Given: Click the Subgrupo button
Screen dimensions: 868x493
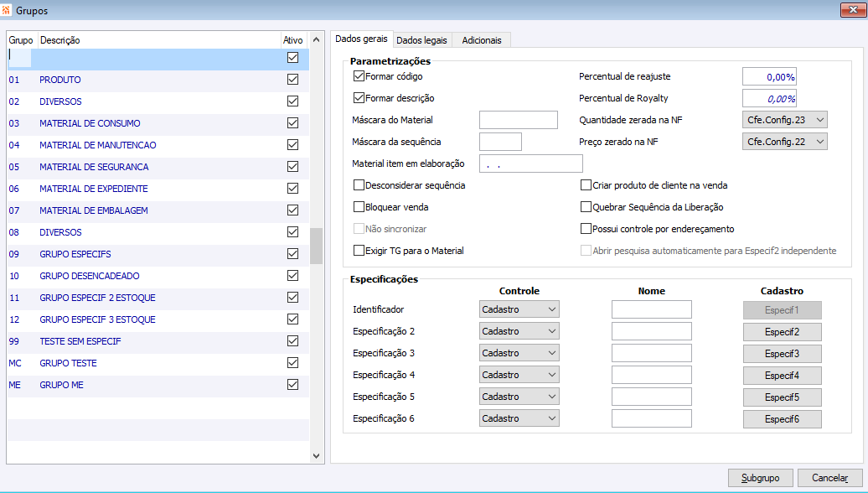Looking at the screenshot, I should pos(760,478).
